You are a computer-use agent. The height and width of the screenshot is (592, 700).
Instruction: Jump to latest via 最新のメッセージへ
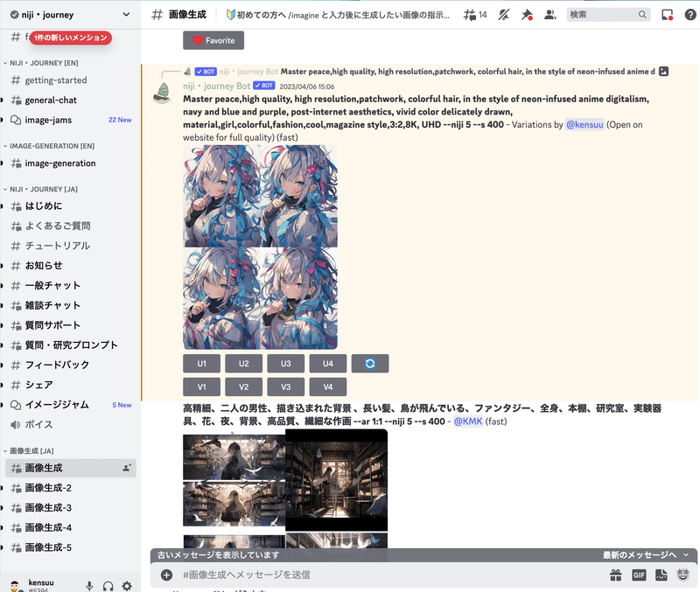pos(646,555)
